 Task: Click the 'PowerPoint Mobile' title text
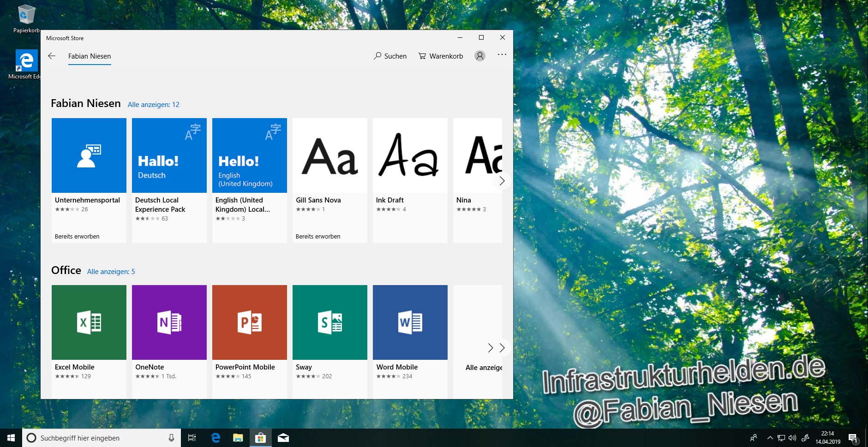point(245,367)
